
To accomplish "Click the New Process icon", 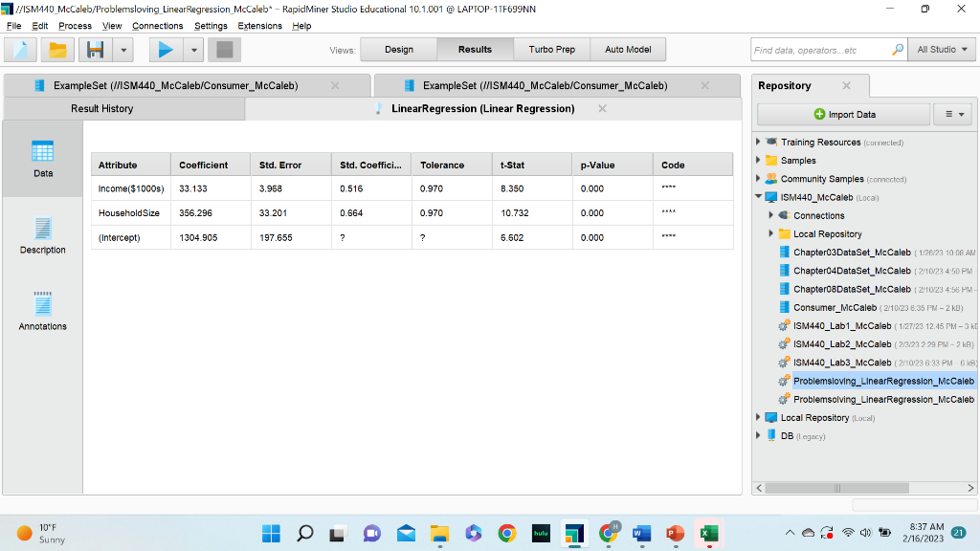I will click(x=21, y=50).
